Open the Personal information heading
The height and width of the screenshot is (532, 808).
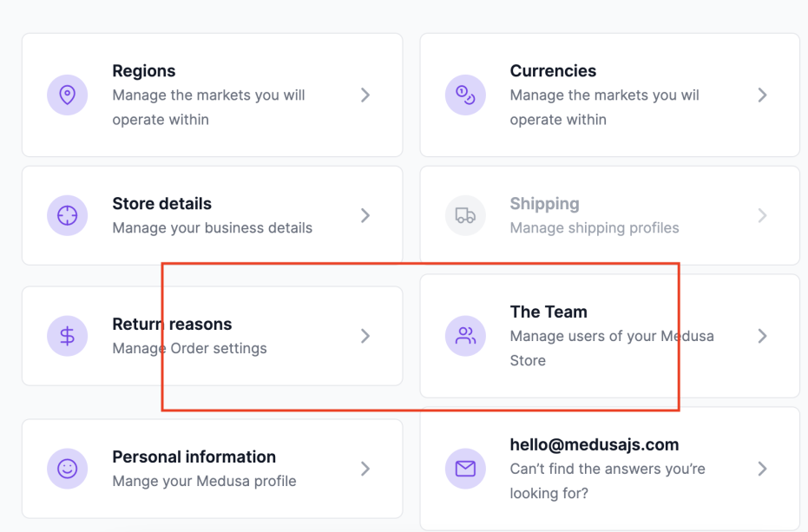click(x=194, y=456)
